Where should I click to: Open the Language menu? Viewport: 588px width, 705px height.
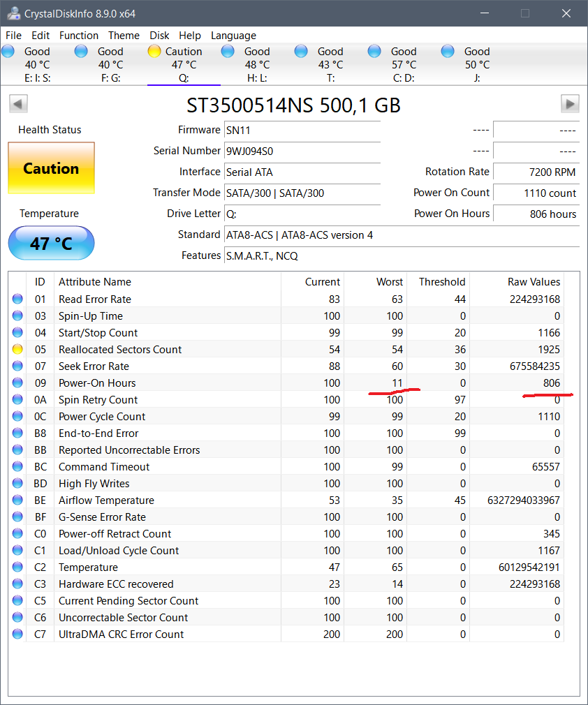pyautogui.click(x=233, y=36)
